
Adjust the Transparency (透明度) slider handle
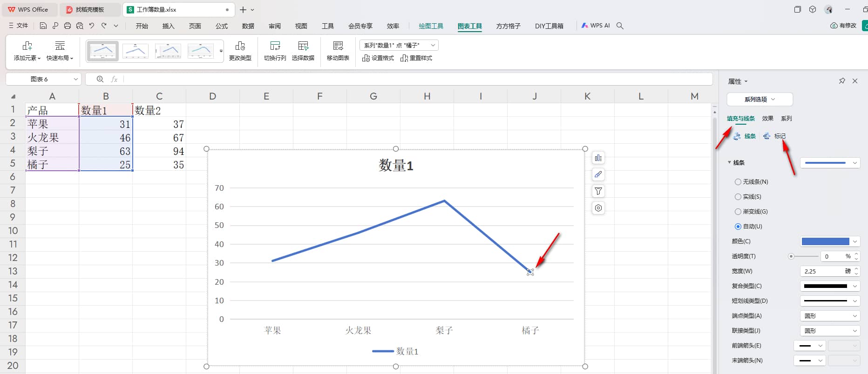click(791, 256)
